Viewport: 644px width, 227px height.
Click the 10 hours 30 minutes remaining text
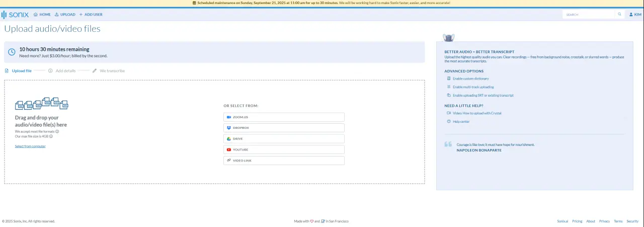click(54, 49)
